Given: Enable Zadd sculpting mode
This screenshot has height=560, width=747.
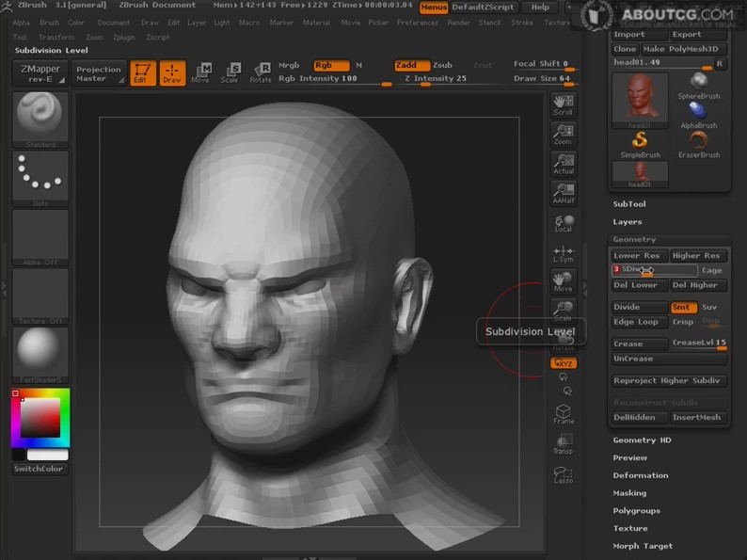Looking at the screenshot, I should pyautogui.click(x=412, y=65).
